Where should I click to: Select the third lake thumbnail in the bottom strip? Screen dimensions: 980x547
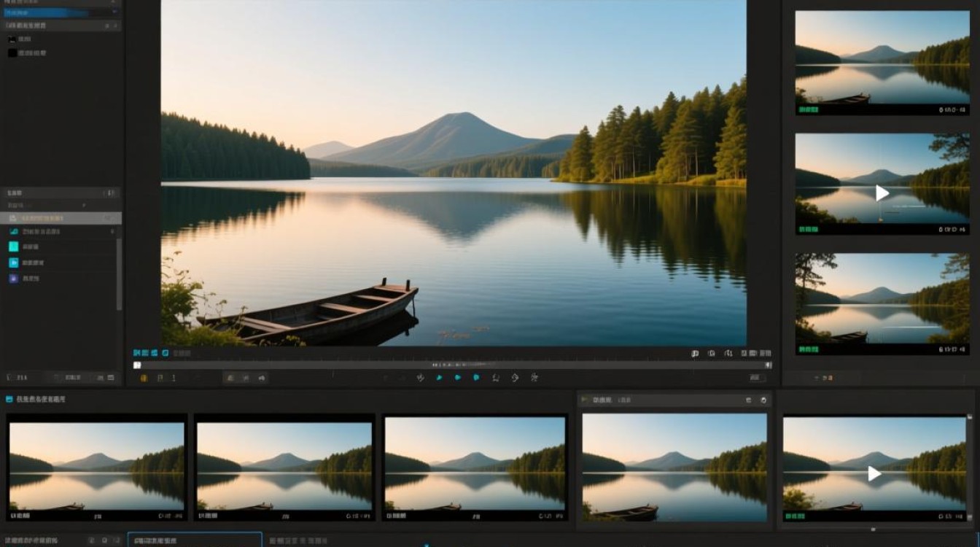(x=475, y=467)
